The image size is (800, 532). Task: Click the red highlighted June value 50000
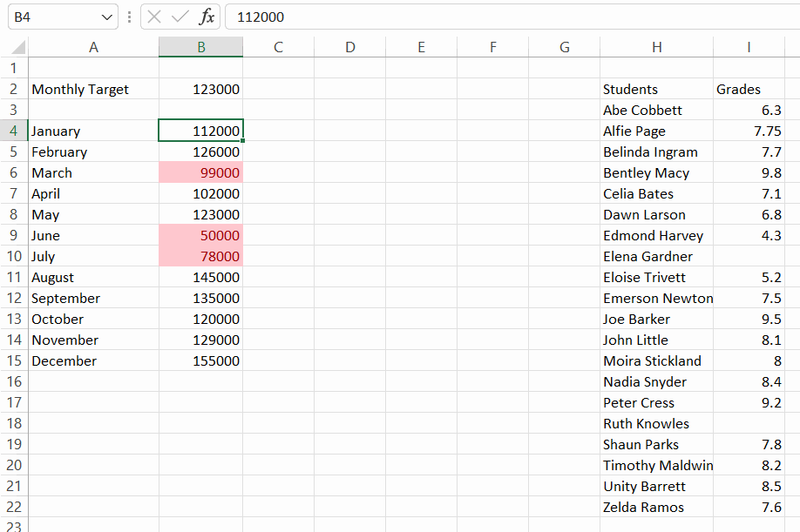(x=201, y=235)
